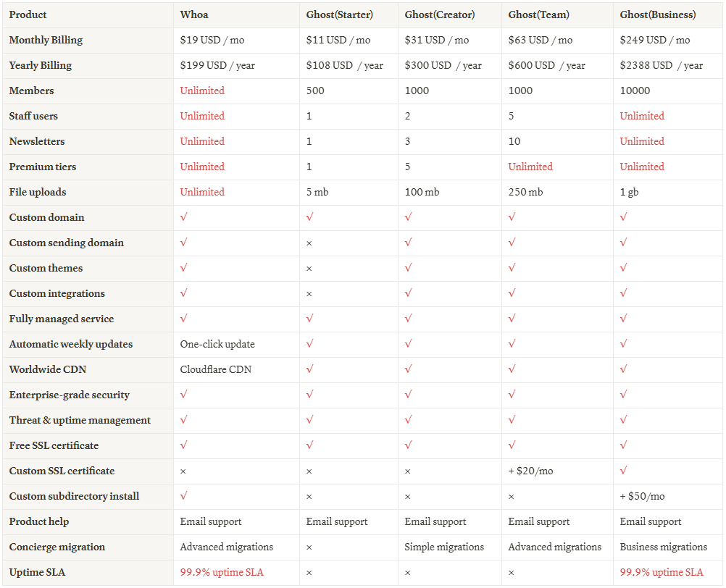This screenshot has height=588, width=726.
Task: Click the Whoa red "Unlimited" Members value
Action: click(202, 91)
